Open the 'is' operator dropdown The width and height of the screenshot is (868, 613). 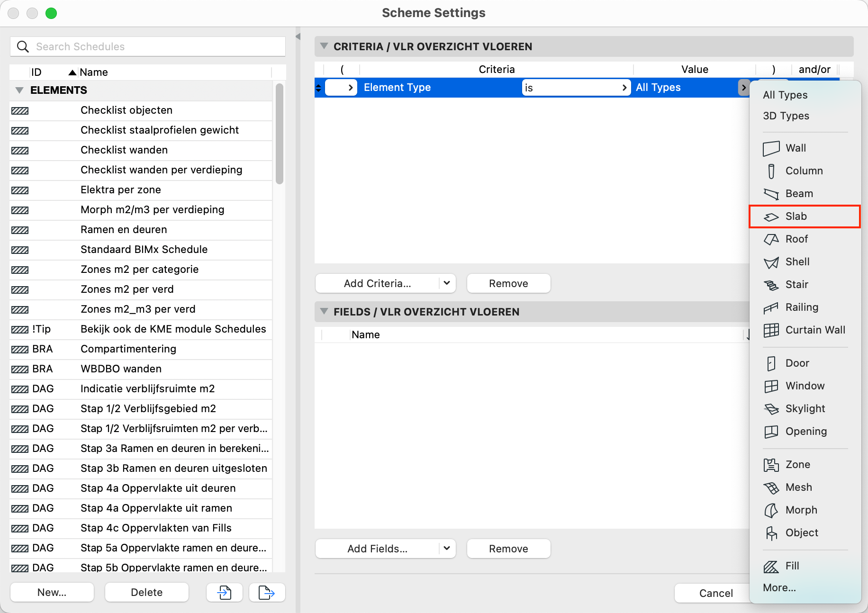click(x=576, y=88)
